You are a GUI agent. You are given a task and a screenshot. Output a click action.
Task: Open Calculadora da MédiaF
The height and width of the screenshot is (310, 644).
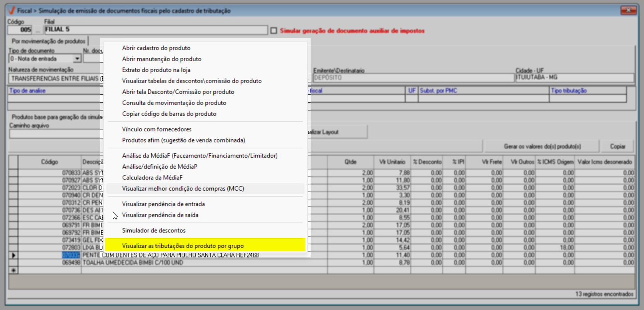coord(152,178)
